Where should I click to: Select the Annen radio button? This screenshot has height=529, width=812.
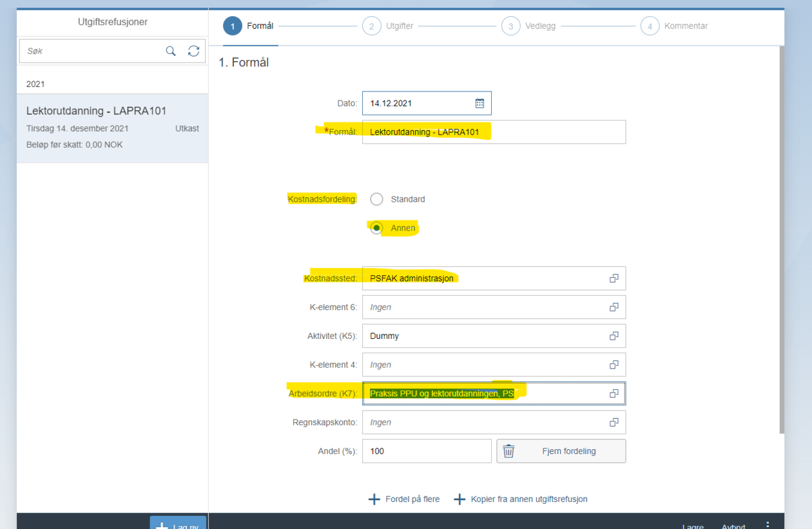(376, 228)
